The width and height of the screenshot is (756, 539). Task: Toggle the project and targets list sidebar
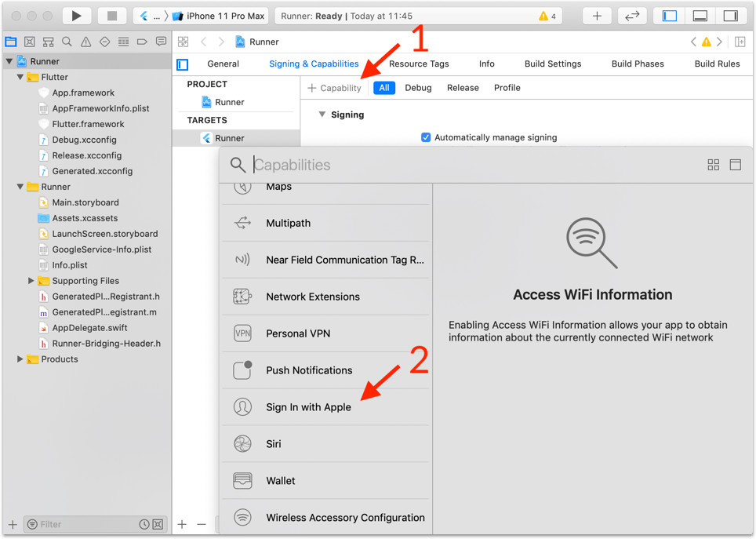tap(183, 64)
